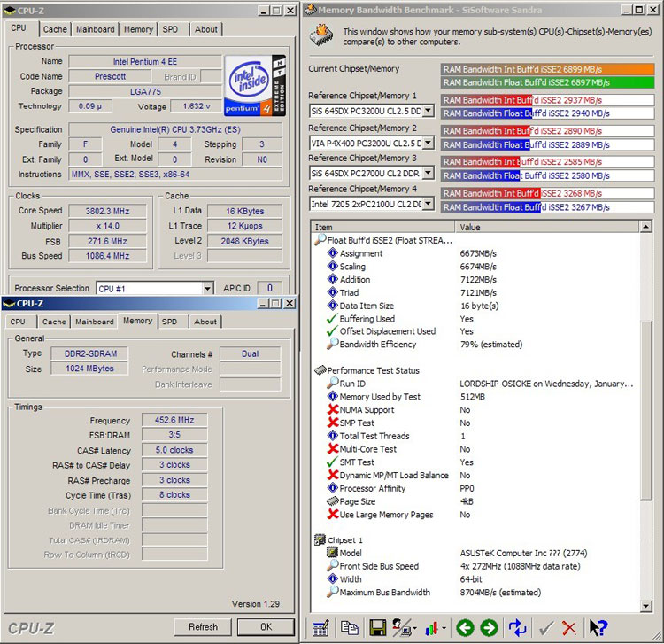
Task: Click the What's This help cursor icon
Action: pyautogui.click(x=598, y=628)
